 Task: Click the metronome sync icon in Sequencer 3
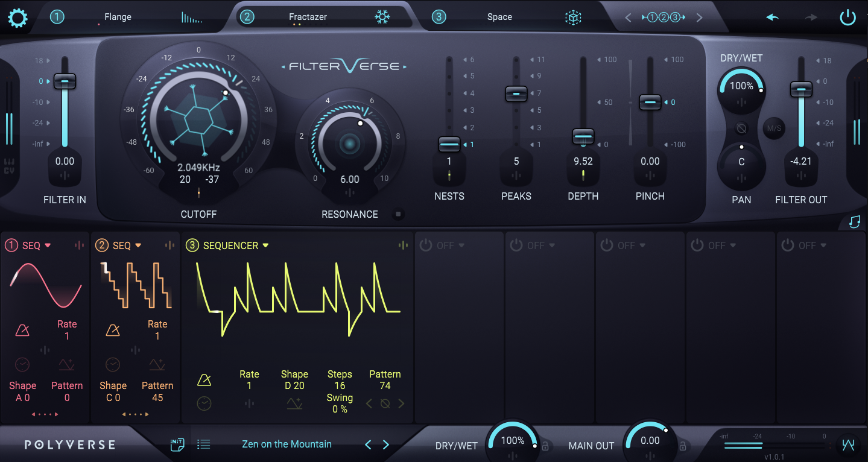(204, 380)
